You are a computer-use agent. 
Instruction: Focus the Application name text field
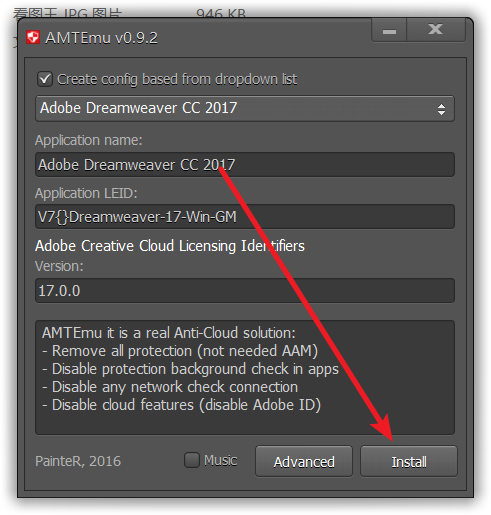tap(245, 165)
